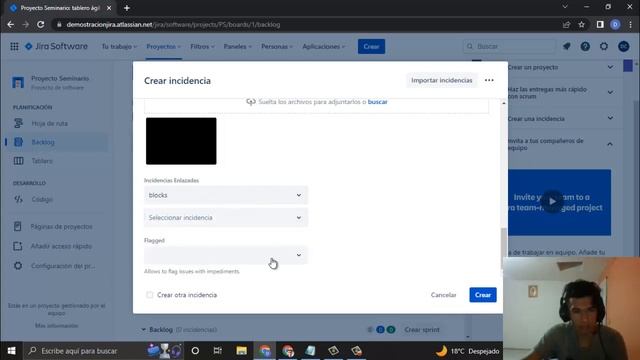Open Jira settings gear
This screenshot has height=360, width=640.
(604, 47)
